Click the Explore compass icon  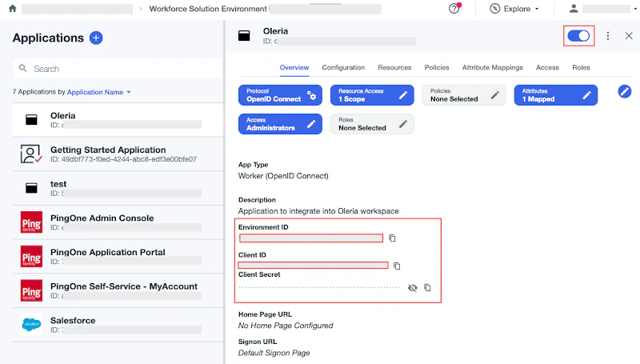(x=494, y=9)
